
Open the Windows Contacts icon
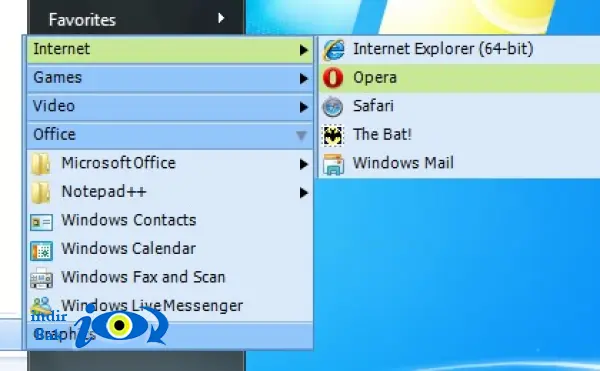pyautogui.click(x=41, y=222)
